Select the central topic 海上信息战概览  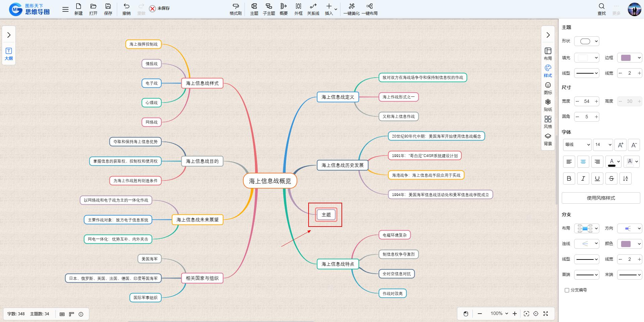coord(270,181)
